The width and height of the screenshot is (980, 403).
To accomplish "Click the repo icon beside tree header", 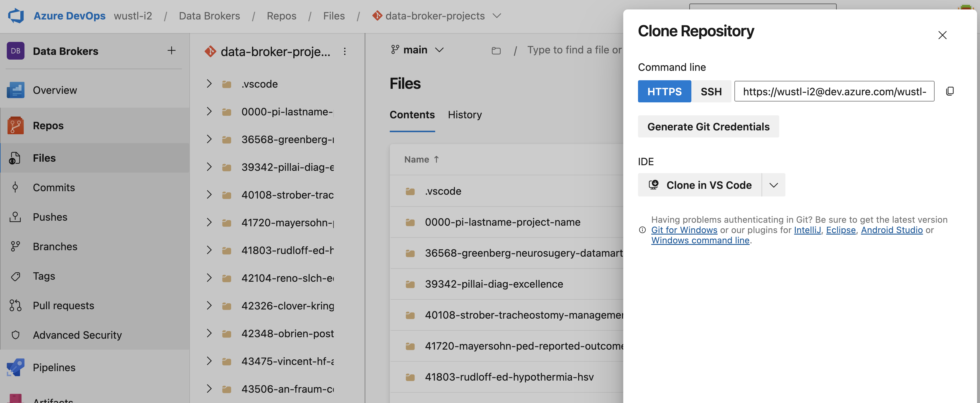I will click(210, 51).
